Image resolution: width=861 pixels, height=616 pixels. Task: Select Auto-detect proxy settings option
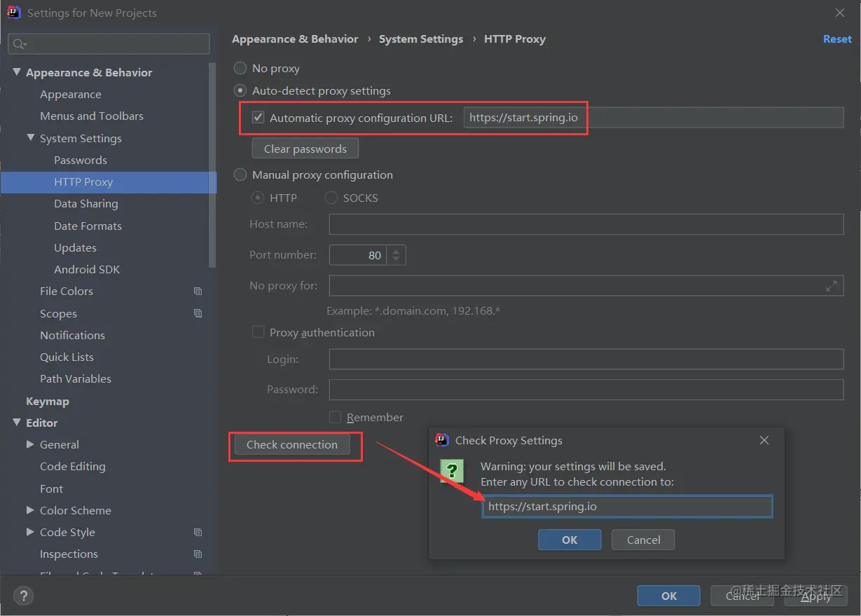click(240, 90)
